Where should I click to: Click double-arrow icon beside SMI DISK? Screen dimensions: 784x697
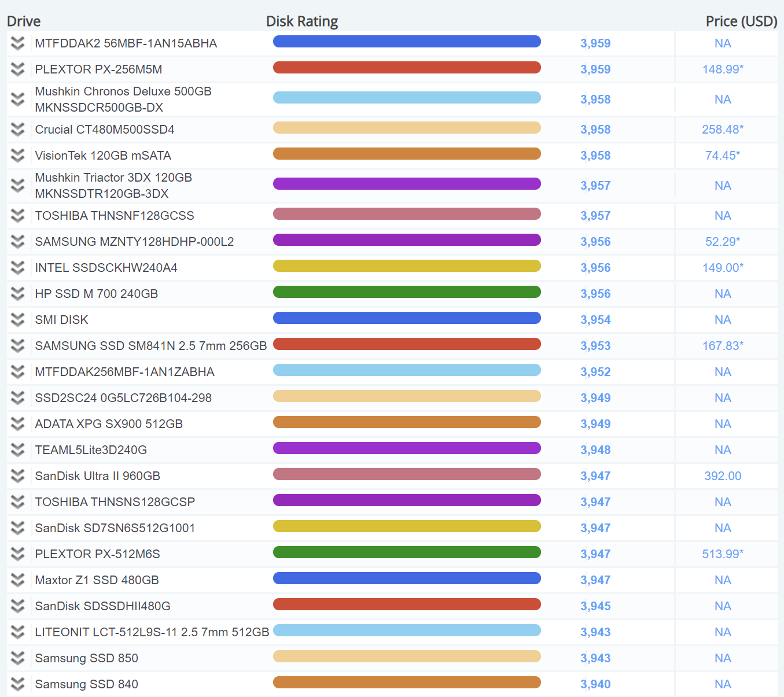click(18, 320)
